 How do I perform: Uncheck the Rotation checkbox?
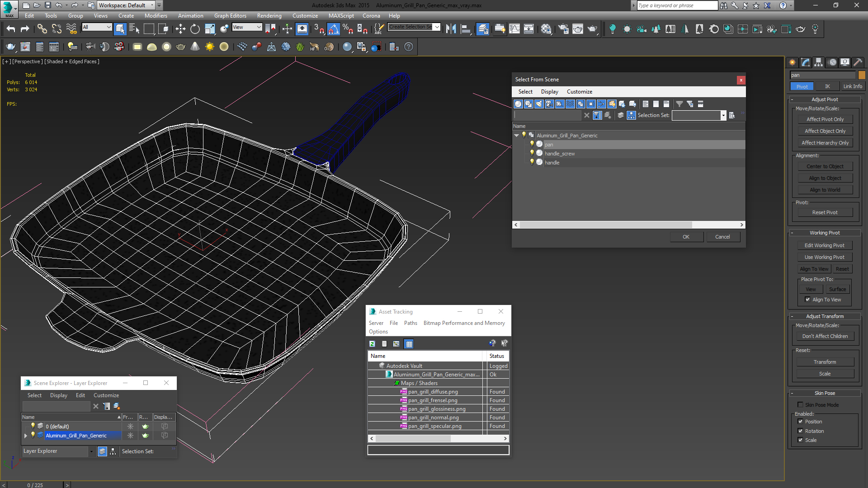click(x=800, y=431)
